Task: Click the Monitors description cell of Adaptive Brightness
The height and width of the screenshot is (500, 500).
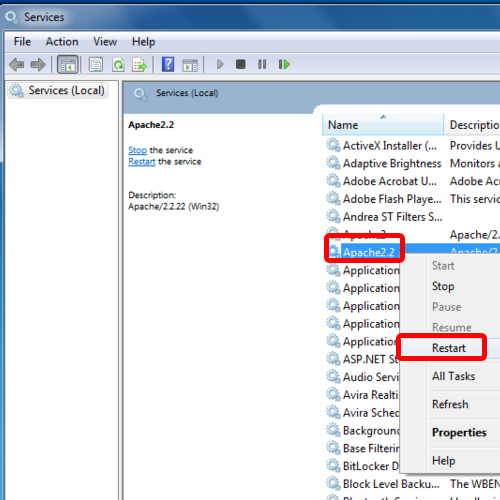Action: (x=474, y=163)
